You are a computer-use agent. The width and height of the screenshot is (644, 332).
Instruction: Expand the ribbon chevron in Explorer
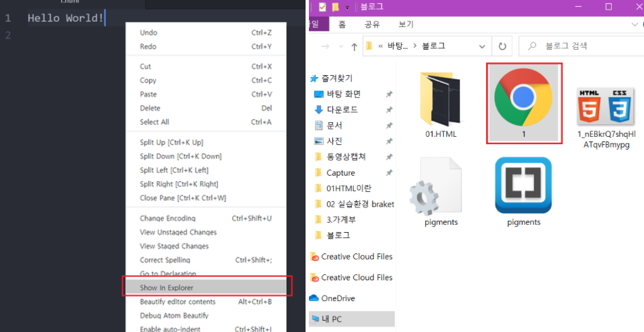pos(634,25)
